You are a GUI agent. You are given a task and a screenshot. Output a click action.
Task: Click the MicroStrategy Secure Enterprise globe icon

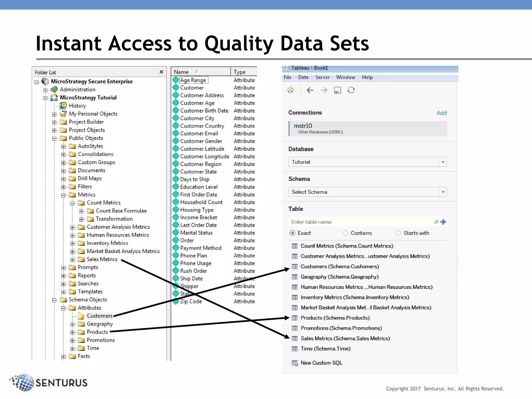[45, 82]
